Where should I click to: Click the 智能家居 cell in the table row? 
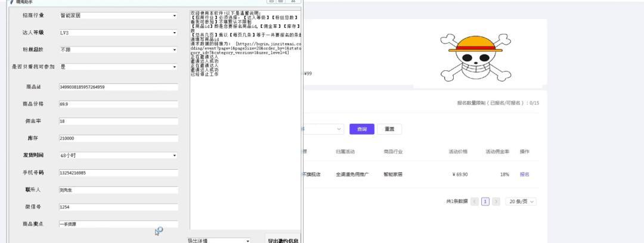point(393,175)
